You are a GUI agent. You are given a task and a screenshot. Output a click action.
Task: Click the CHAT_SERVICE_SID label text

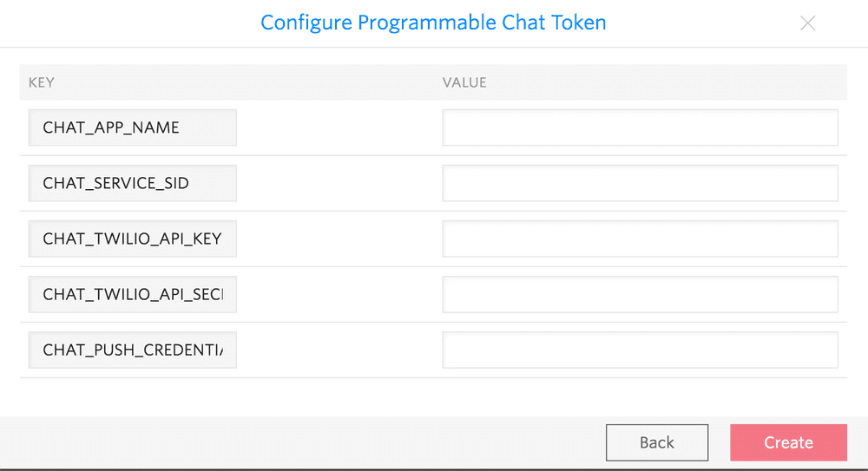click(115, 183)
